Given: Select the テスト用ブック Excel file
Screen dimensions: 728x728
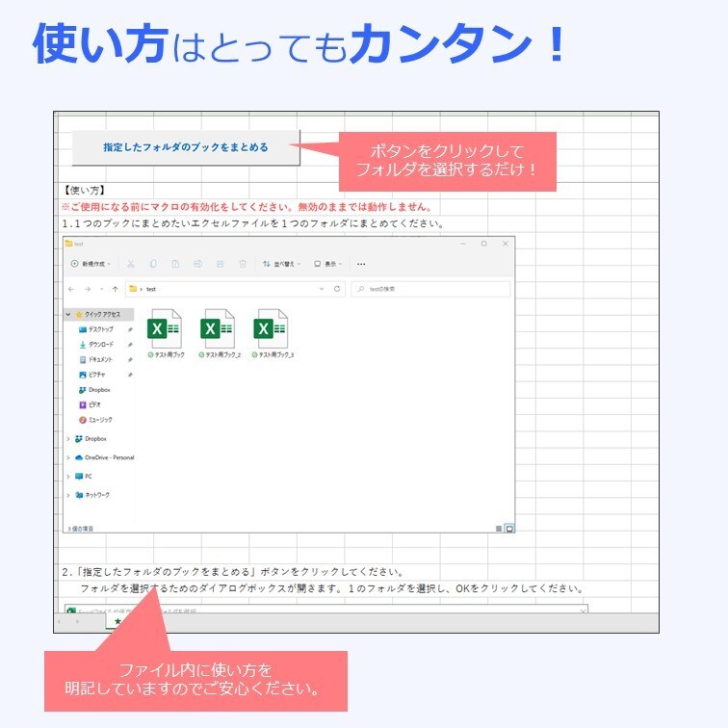Looking at the screenshot, I should click(x=166, y=334).
